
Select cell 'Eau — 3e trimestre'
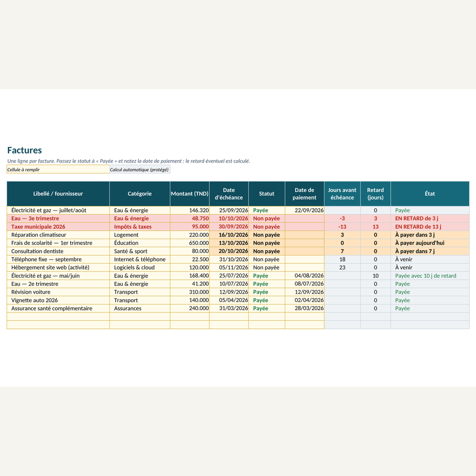58,219
